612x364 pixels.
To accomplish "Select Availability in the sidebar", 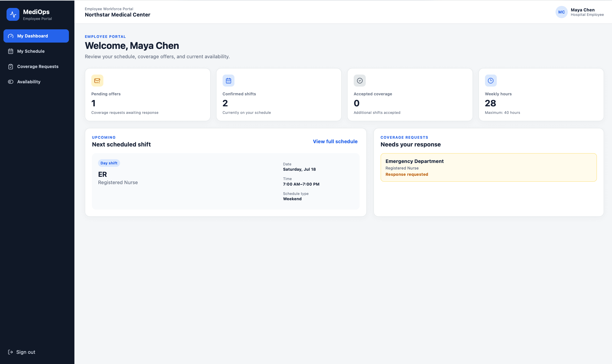I will coord(36,82).
